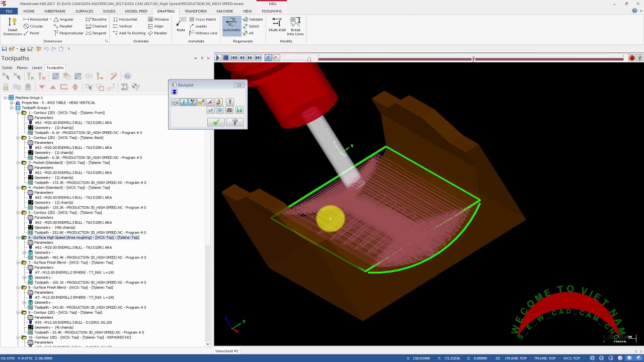Expand Geometry node under Surface Finish Blend 7
This screenshot has width=644, height=362.
pos(24,278)
